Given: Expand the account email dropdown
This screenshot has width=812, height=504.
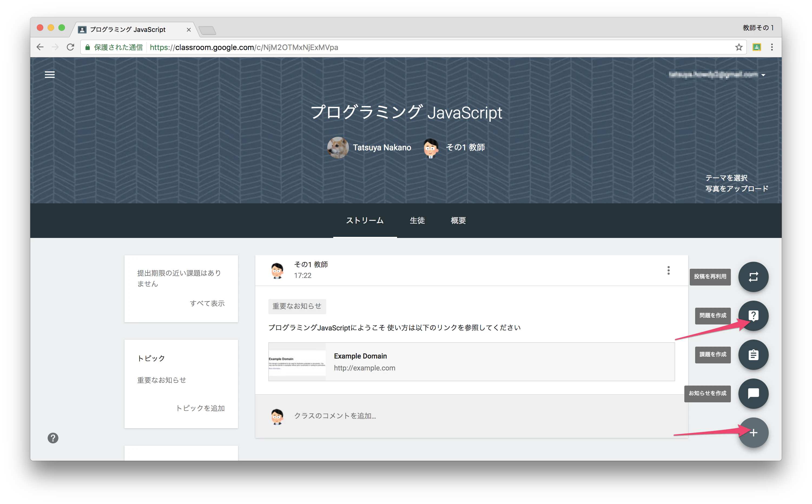Looking at the screenshot, I should [763, 75].
